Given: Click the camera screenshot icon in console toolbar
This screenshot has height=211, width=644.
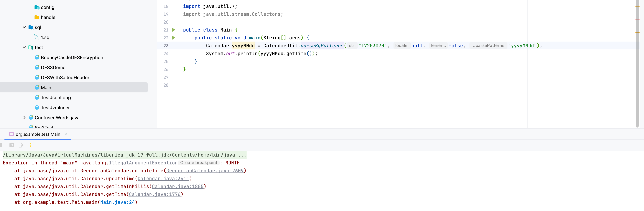Looking at the screenshot, I should [12, 145].
